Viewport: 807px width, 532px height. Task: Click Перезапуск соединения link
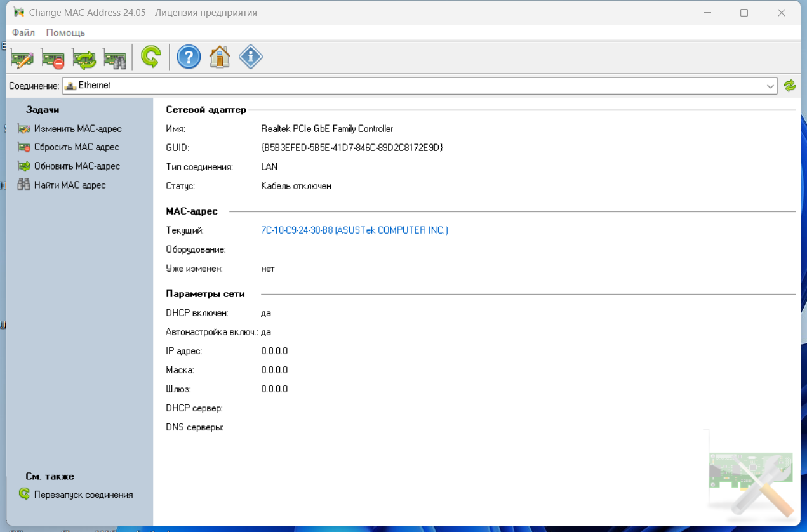[83, 495]
